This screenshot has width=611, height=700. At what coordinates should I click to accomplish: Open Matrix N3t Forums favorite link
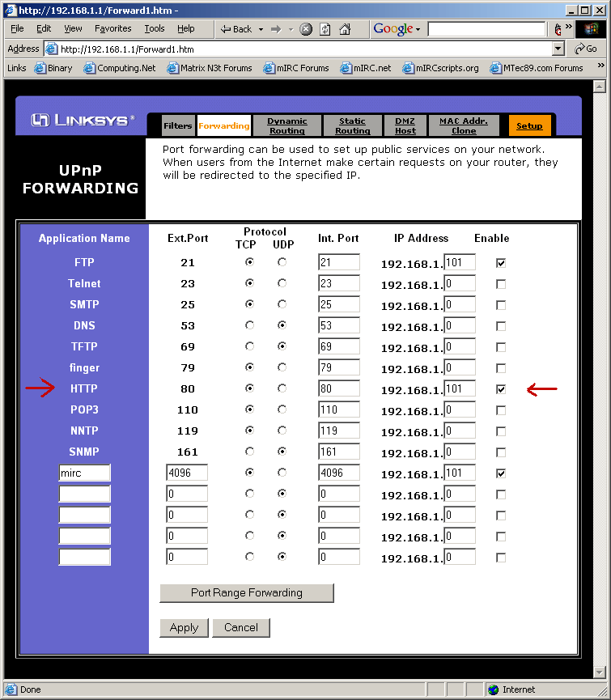[210, 68]
